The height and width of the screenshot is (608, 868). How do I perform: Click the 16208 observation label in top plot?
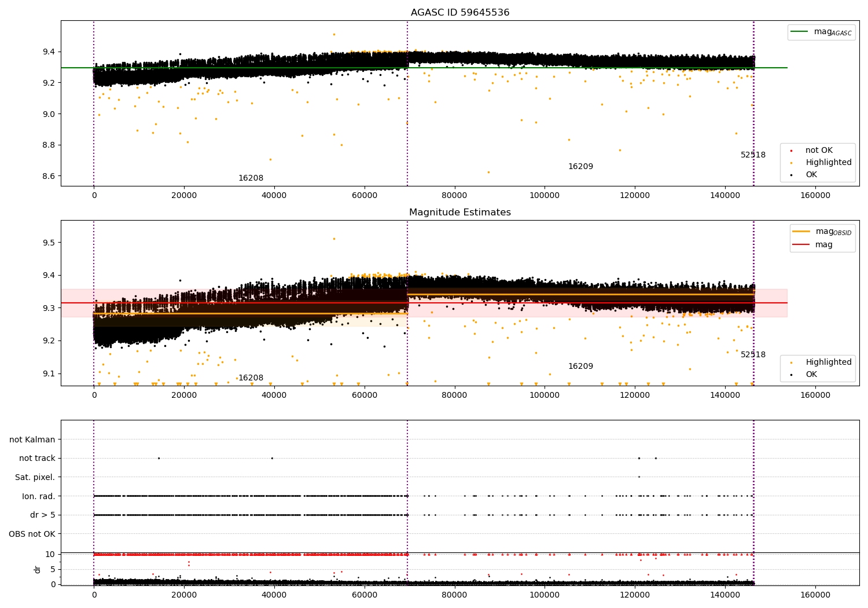(x=251, y=178)
